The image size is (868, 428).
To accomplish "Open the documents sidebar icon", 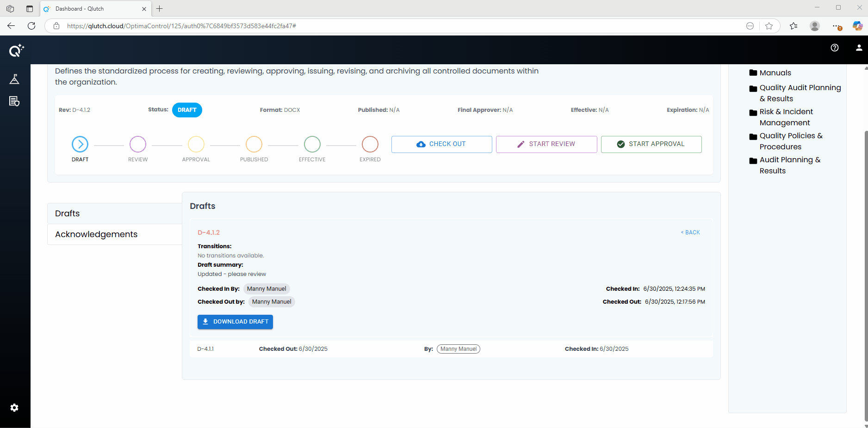I will (14, 101).
